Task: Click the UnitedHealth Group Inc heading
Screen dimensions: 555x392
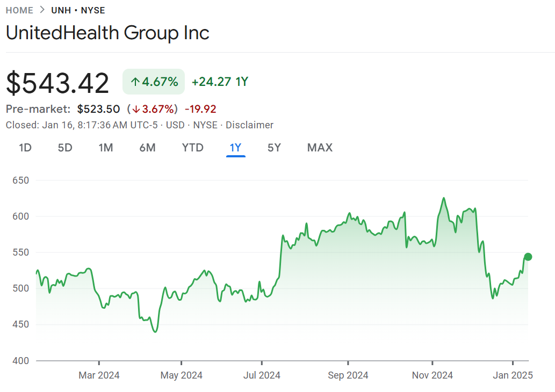Action: click(107, 33)
